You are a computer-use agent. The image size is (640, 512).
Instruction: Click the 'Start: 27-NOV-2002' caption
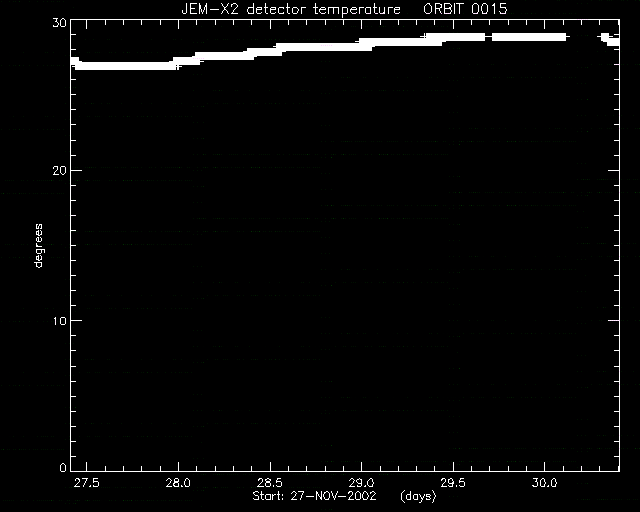coord(314,496)
